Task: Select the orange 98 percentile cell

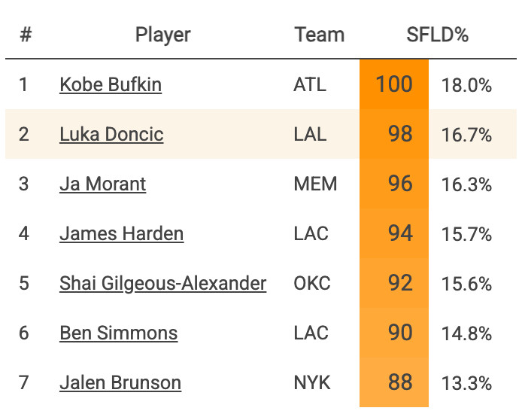Action: pyautogui.click(x=394, y=134)
